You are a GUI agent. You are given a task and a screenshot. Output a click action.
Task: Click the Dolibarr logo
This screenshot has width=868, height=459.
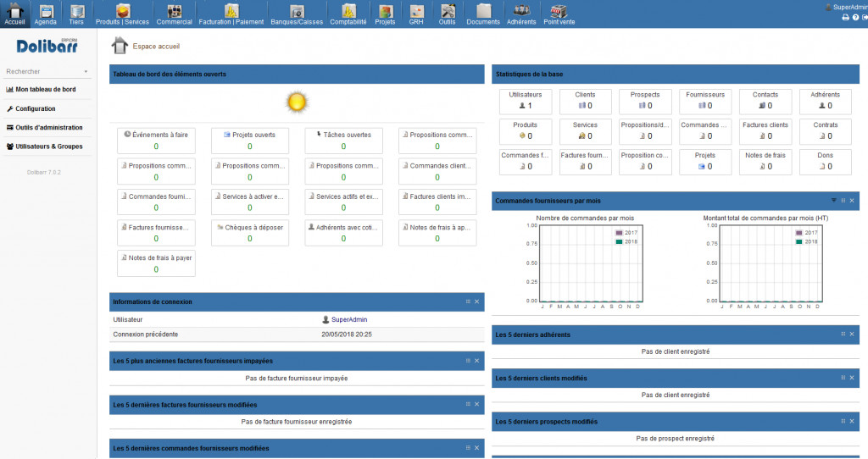pyautogui.click(x=47, y=46)
